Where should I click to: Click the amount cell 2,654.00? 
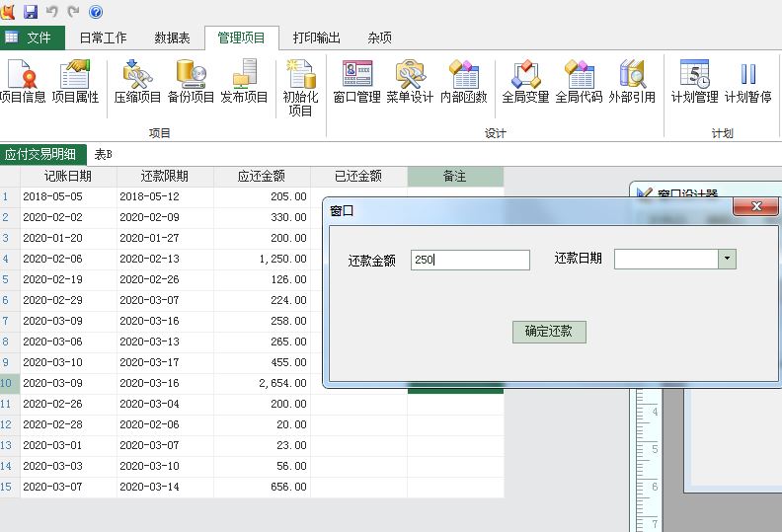coord(262,383)
